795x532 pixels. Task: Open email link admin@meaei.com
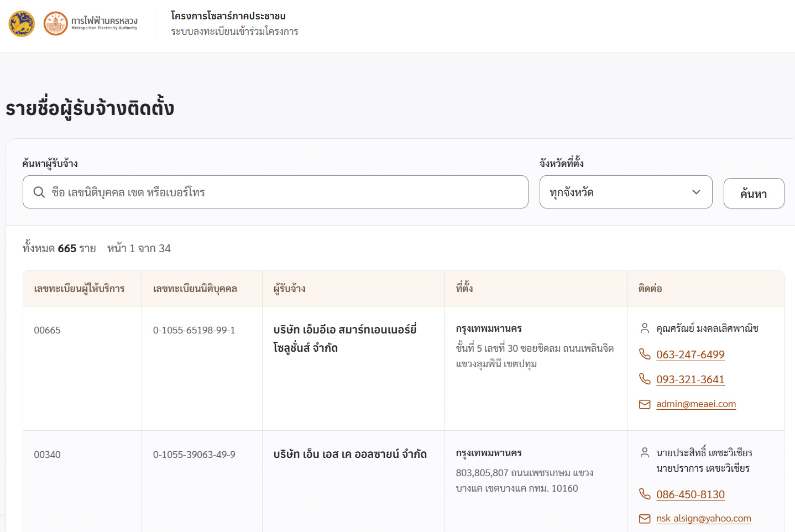(x=696, y=404)
